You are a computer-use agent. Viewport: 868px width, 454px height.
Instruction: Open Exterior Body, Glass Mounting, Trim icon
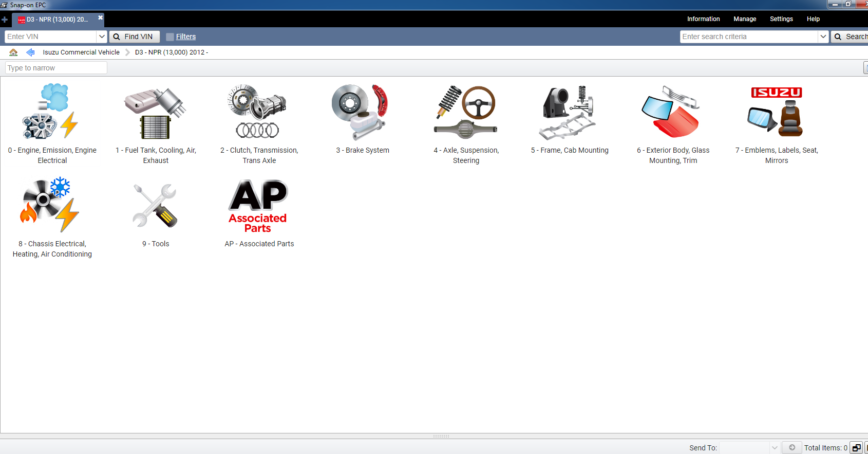click(671, 112)
